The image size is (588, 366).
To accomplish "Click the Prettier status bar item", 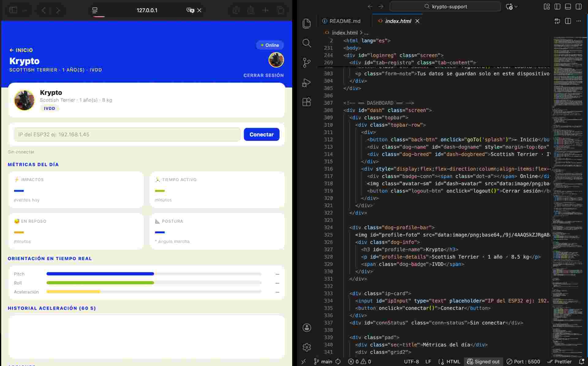I will tap(560, 362).
